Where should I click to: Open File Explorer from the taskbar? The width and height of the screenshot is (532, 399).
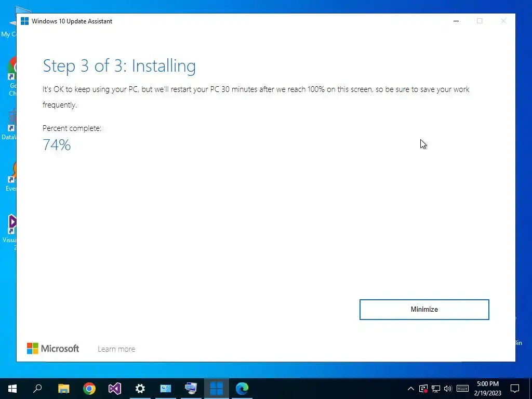[x=63, y=389]
